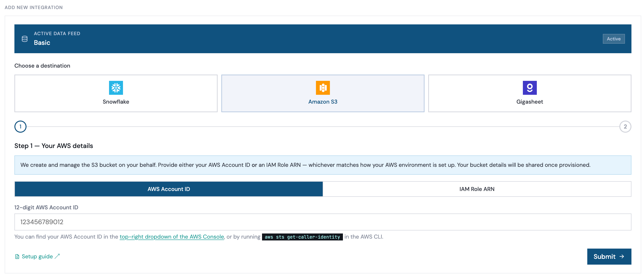644x276 pixels.
Task: Click the Choose a destination heading
Action: 42,66
